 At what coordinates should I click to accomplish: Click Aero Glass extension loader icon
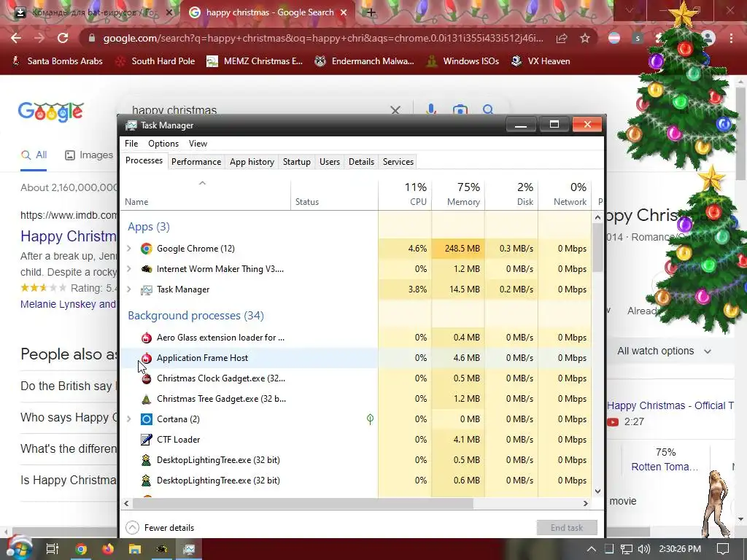click(146, 338)
